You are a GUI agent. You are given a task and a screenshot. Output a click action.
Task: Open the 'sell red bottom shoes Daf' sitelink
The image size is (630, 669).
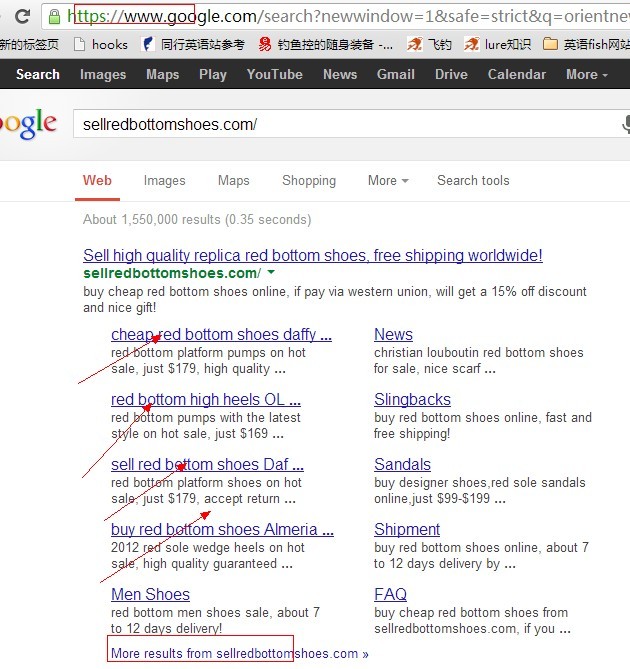click(x=207, y=464)
